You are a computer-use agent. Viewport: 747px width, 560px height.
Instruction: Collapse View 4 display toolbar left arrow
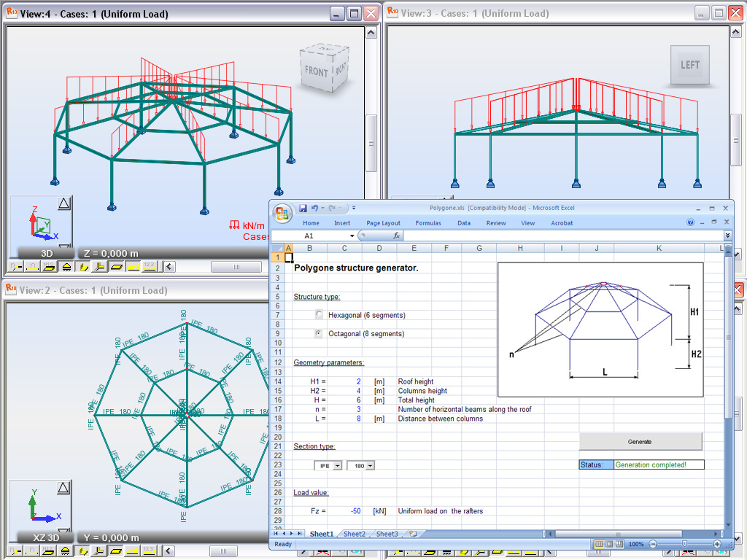pos(169,267)
